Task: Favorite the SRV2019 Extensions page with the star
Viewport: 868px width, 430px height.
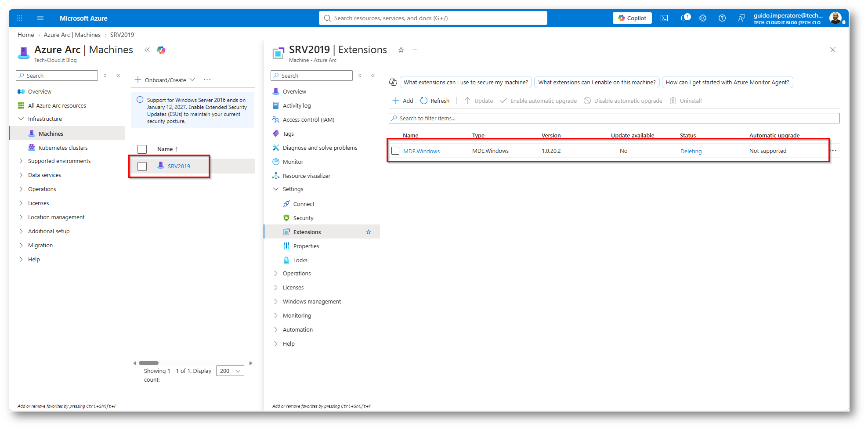Action: (401, 50)
